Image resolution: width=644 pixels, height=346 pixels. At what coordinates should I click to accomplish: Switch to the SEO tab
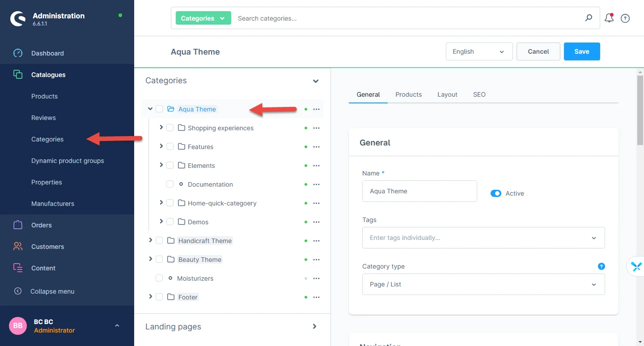[479, 94]
